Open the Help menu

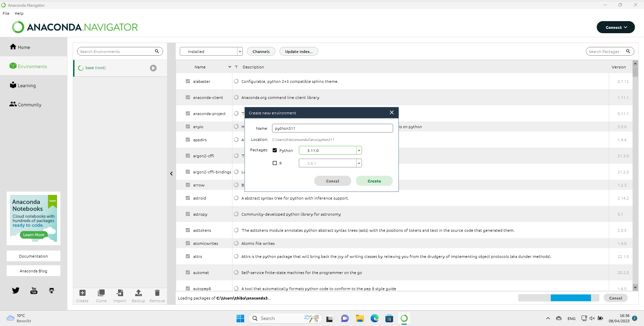point(19,13)
